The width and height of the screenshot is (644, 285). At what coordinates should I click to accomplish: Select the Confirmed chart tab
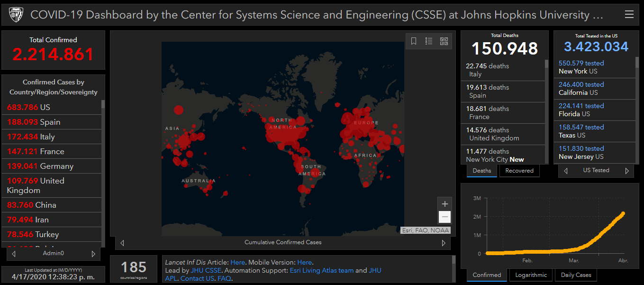(x=487, y=275)
